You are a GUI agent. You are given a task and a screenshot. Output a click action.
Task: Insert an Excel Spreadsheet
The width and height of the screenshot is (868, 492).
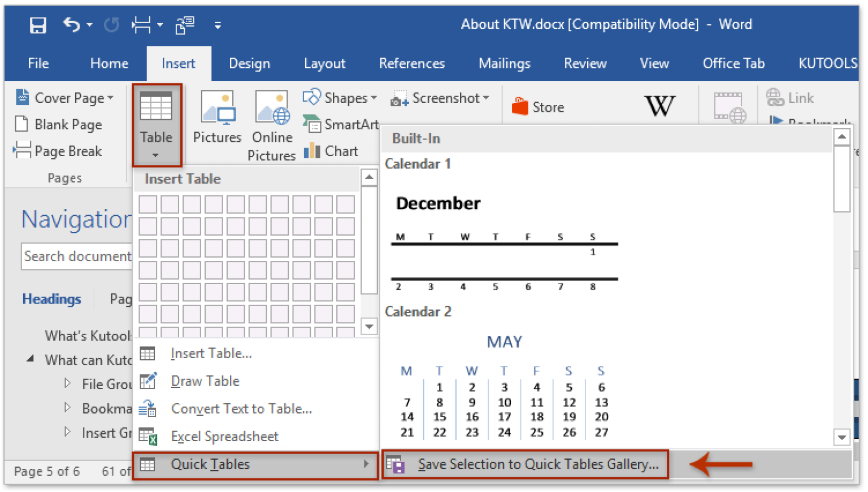coord(224,436)
